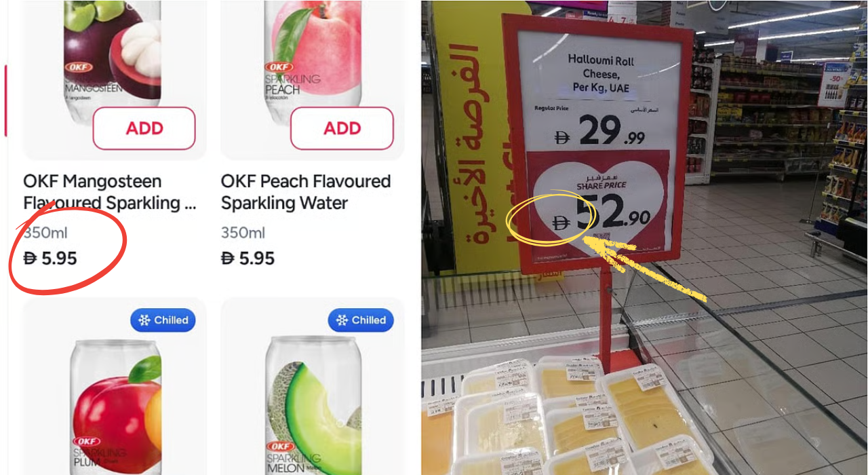Screen dimensions: 868x475
Task: Select the Chilled badge on the melon can
Action: click(x=361, y=320)
